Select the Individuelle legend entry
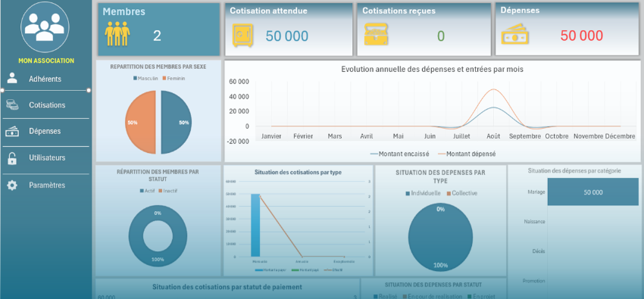This screenshot has width=644, height=299. point(423,193)
